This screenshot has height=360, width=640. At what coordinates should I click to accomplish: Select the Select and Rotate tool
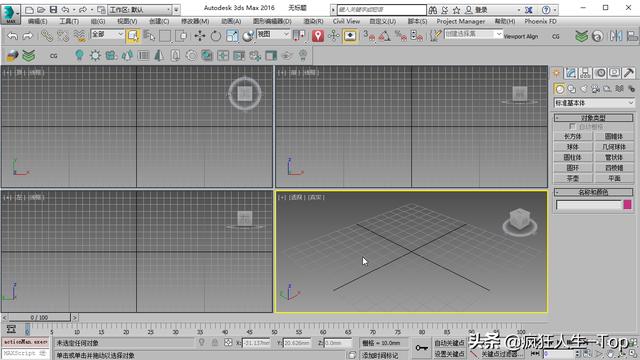tap(216, 36)
